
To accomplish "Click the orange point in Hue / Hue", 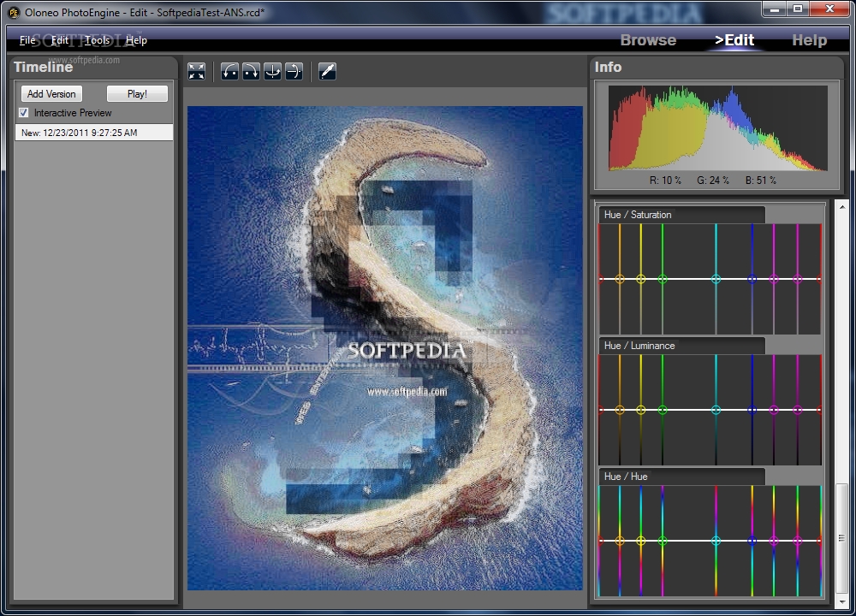I will (x=620, y=541).
